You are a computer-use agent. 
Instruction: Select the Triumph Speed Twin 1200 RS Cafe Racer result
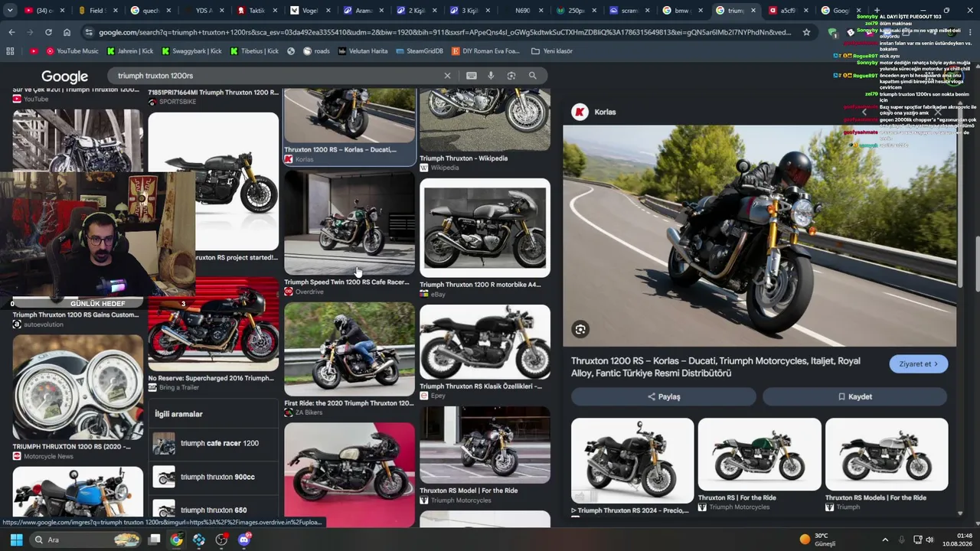349,223
